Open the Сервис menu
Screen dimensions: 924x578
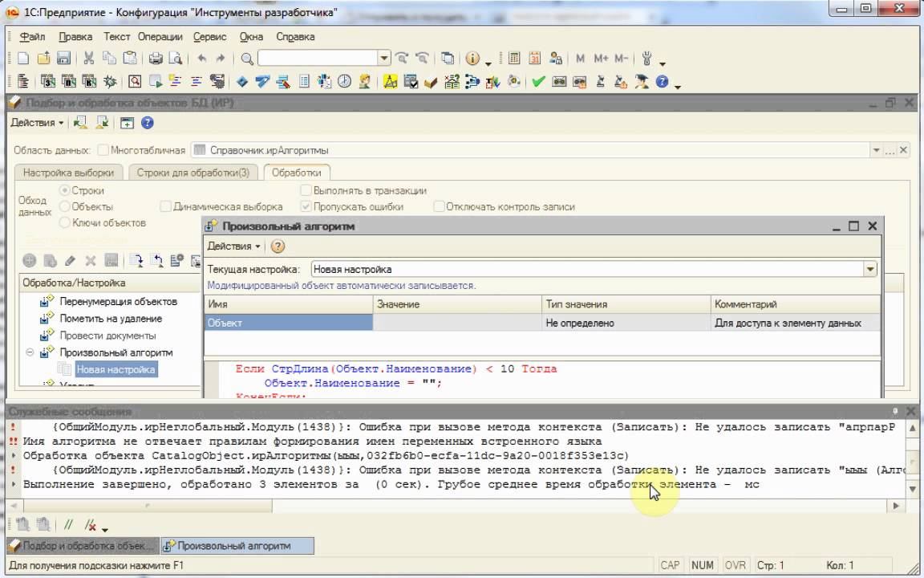[209, 37]
